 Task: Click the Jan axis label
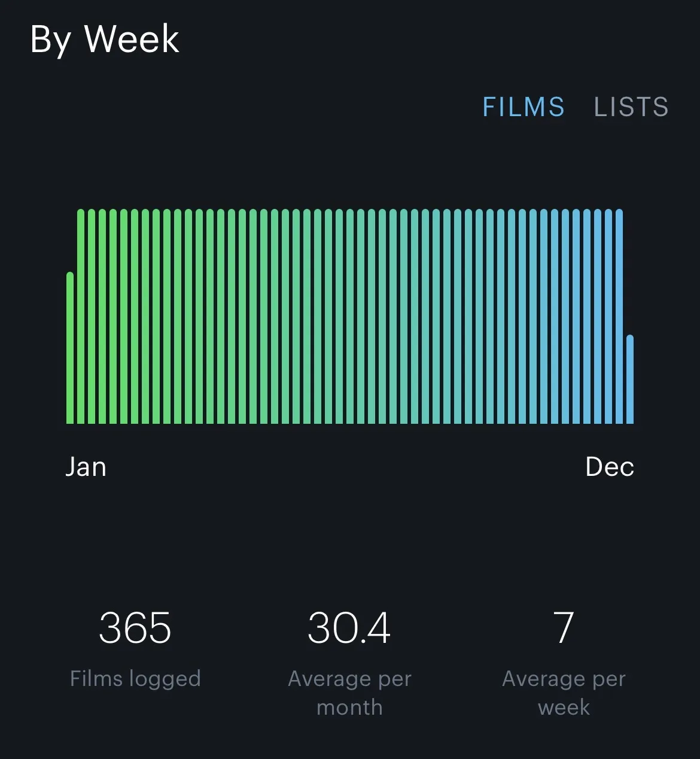pos(86,467)
